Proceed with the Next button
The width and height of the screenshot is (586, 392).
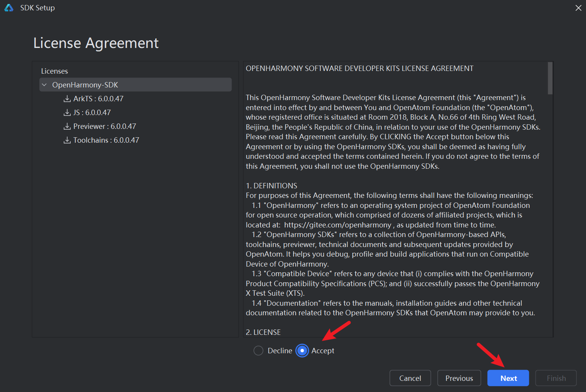click(508, 378)
